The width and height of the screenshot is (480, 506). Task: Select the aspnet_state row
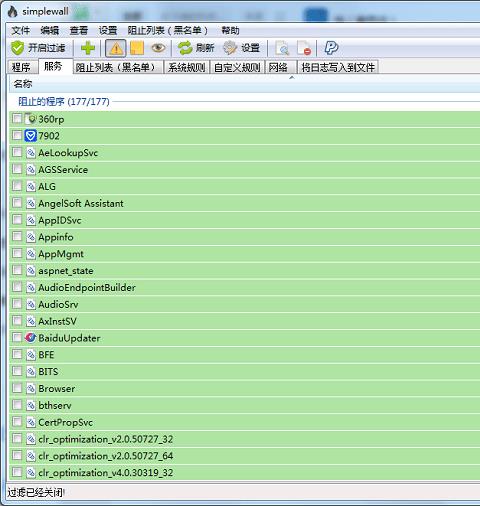[x=245, y=271]
